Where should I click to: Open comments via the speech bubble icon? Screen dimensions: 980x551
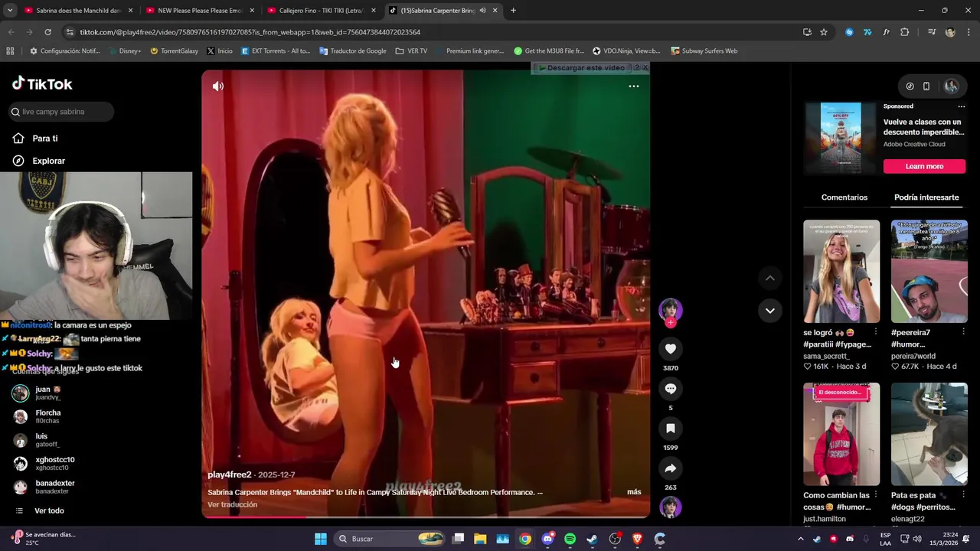point(670,389)
